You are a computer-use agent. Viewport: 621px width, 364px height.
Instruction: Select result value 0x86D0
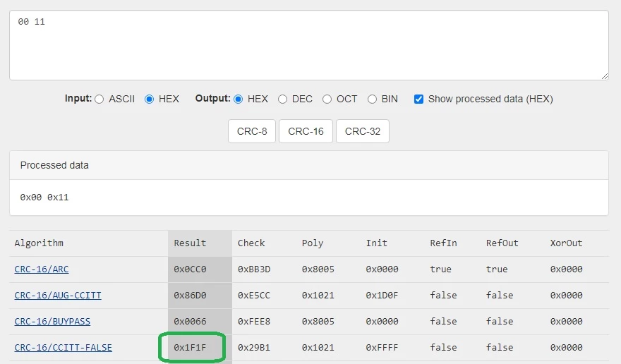click(x=190, y=296)
